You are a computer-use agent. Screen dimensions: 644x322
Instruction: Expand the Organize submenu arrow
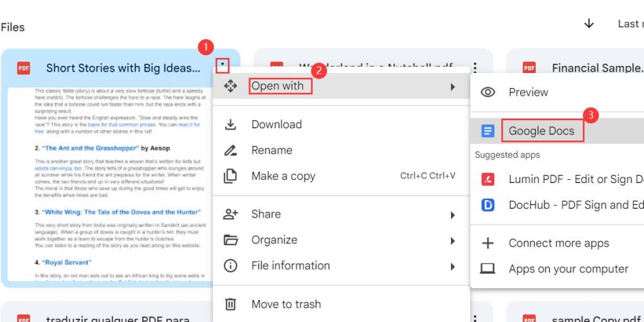point(453,241)
